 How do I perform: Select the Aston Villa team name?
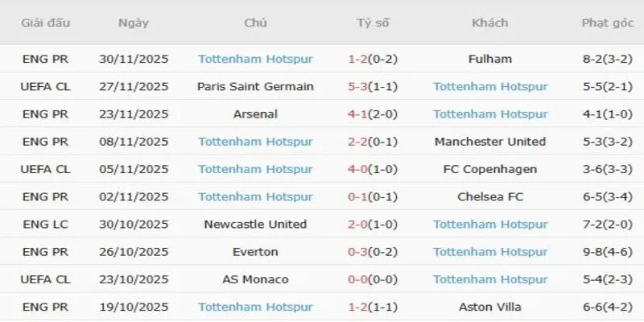[x=489, y=307]
